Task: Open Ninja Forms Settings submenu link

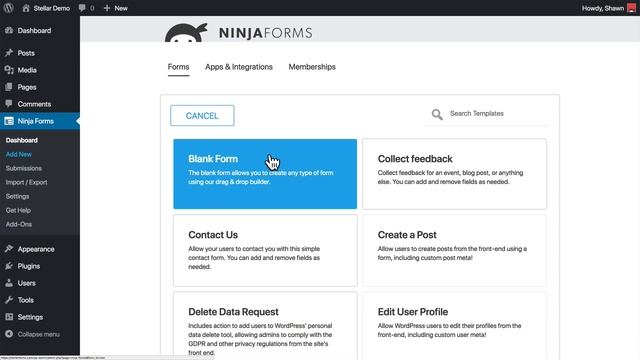Action: click(18, 196)
